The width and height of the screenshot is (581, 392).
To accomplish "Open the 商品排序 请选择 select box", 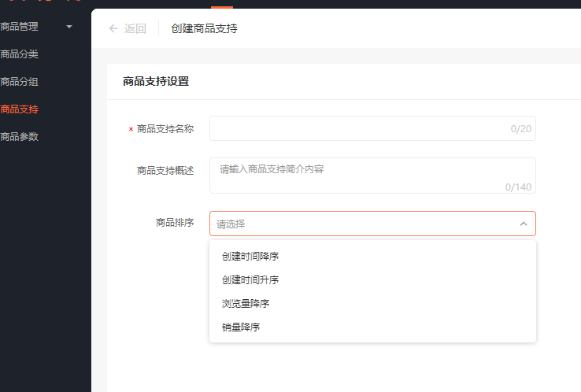I will tap(372, 224).
